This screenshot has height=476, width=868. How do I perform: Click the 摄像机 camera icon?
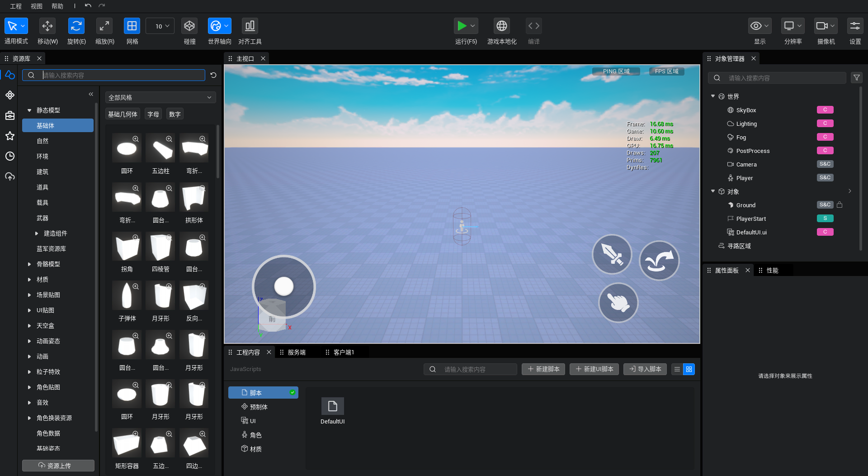point(822,26)
